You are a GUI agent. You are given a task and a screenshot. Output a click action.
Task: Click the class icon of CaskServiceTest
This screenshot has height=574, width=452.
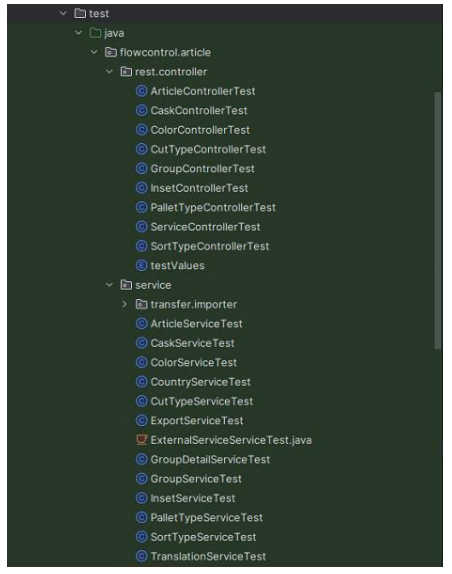pyautogui.click(x=142, y=343)
